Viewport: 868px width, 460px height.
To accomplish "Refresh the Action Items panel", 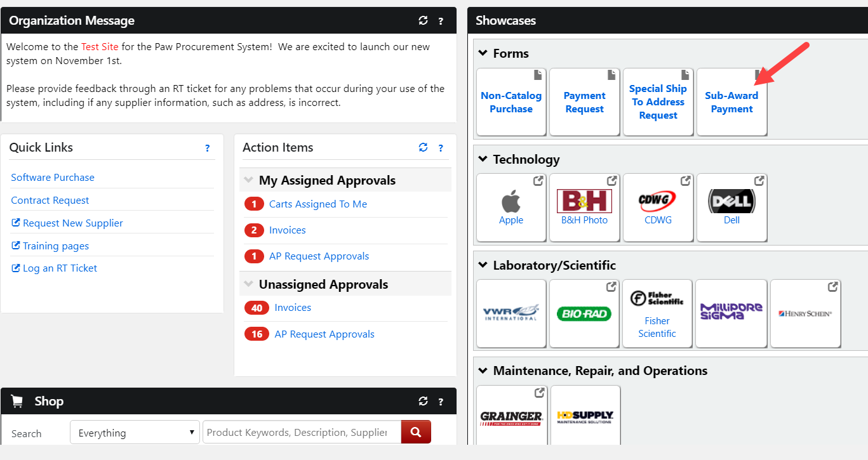I will 424,147.
